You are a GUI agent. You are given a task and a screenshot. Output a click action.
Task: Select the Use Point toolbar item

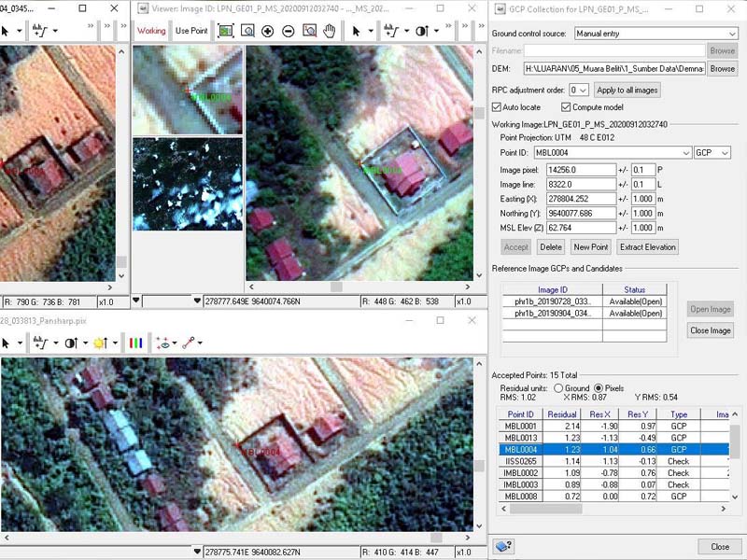191,31
